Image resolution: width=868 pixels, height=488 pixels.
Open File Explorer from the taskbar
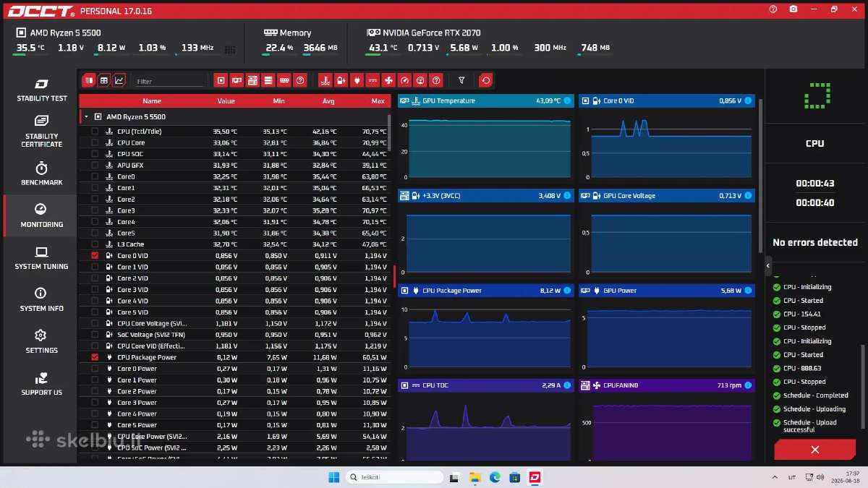click(475, 477)
